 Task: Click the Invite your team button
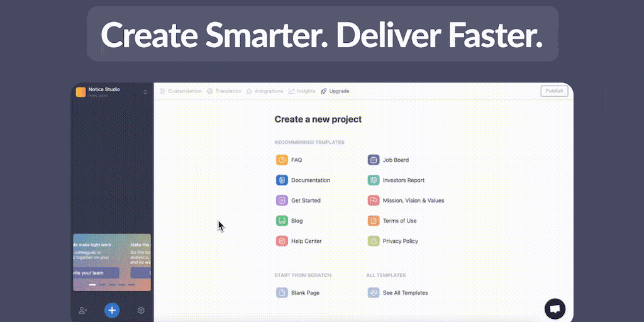[x=96, y=273]
